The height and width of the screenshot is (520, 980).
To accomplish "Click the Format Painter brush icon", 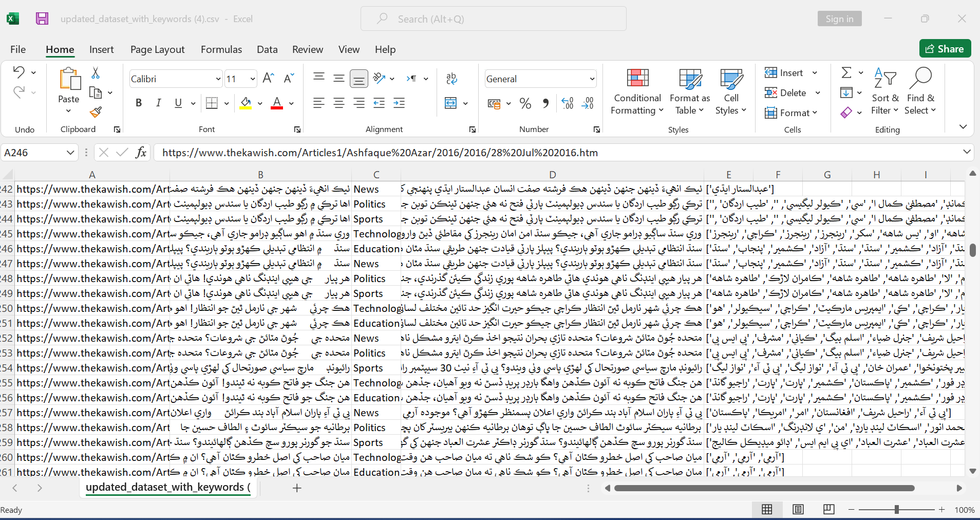I will (x=96, y=112).
